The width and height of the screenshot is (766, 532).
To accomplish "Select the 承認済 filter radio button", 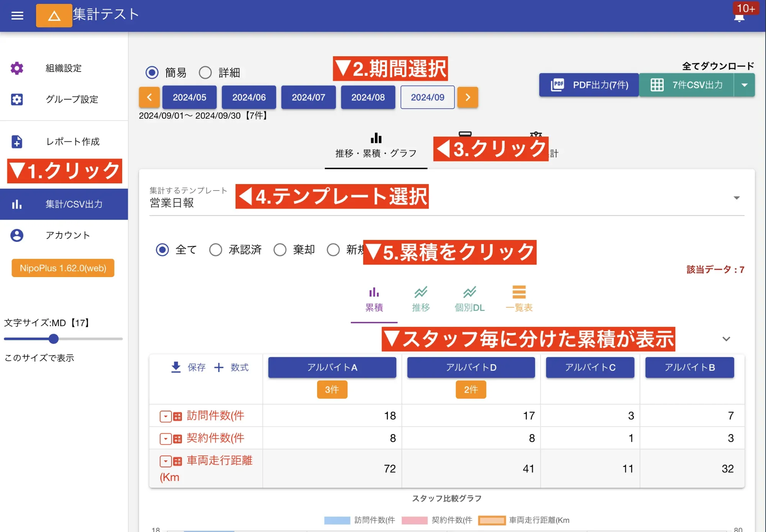I will 216,250.
